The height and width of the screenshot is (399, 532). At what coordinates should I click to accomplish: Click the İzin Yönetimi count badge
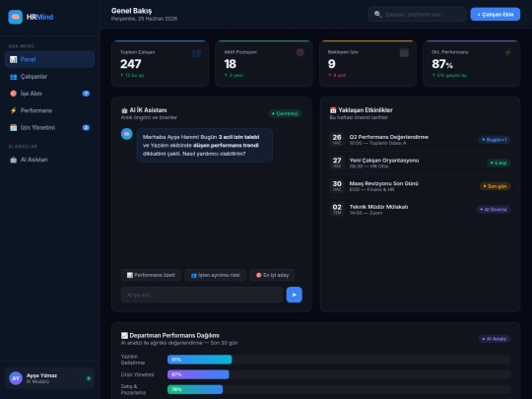coord(86,127)
